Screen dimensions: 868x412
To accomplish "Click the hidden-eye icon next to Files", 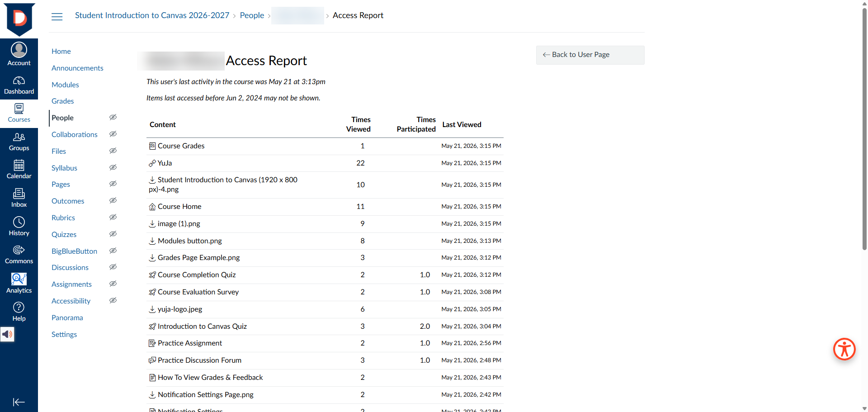I will [x=113, y=151].
